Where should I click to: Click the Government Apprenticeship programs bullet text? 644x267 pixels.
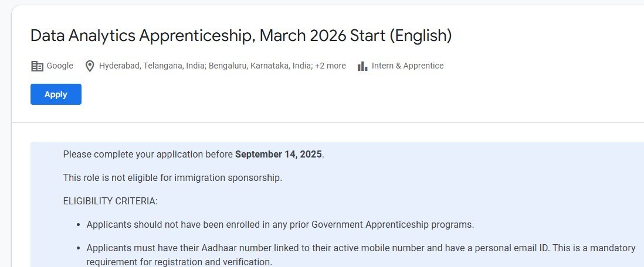pos(280,225)
